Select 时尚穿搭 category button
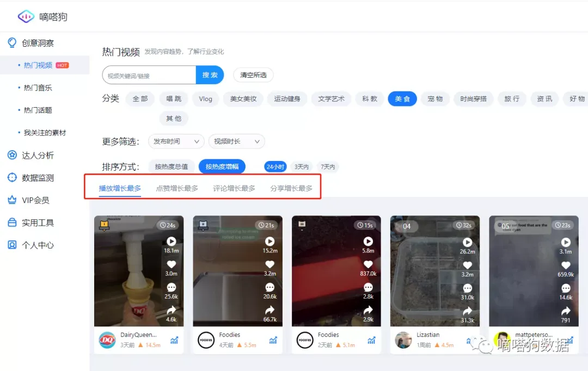 [473, 99]
